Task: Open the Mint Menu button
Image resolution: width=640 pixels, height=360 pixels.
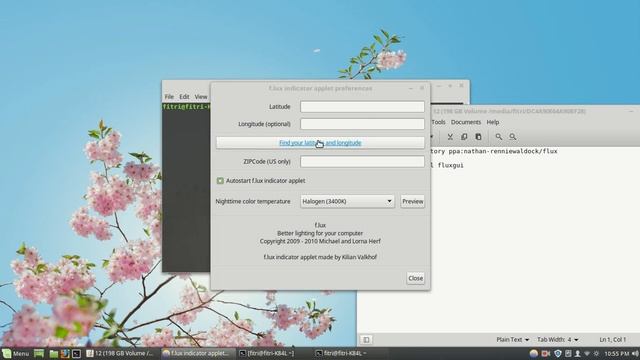Action: (x=16, y=353)
